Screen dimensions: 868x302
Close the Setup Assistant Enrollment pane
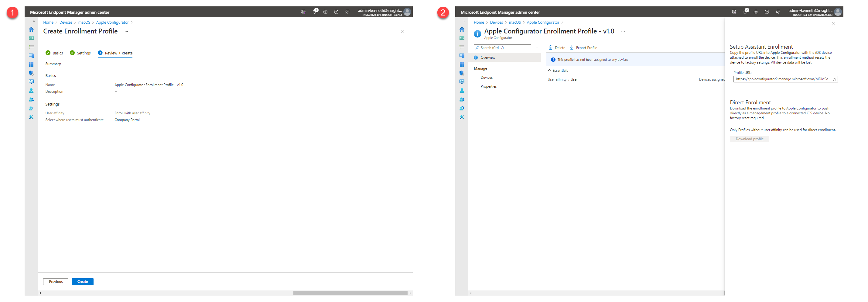coord(833,24)
